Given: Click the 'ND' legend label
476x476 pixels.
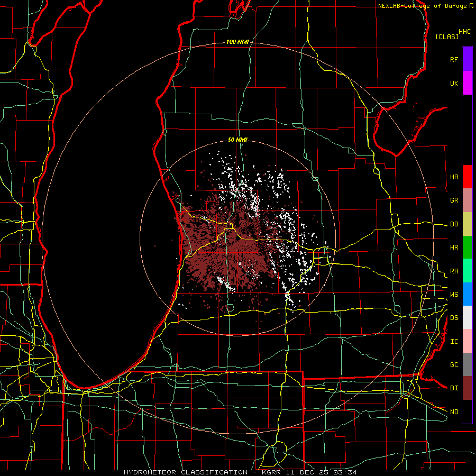Looking at the screenshot, I should (454, 412).
